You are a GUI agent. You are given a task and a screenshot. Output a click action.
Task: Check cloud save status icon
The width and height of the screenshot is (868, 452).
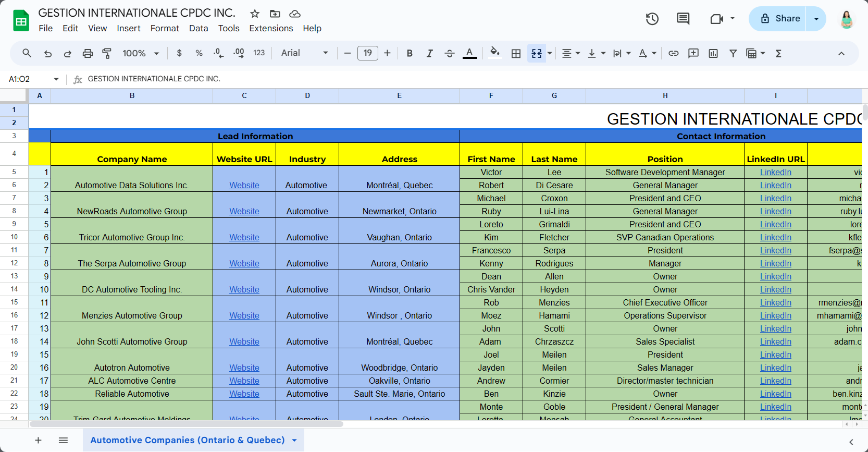coord(295,14)
